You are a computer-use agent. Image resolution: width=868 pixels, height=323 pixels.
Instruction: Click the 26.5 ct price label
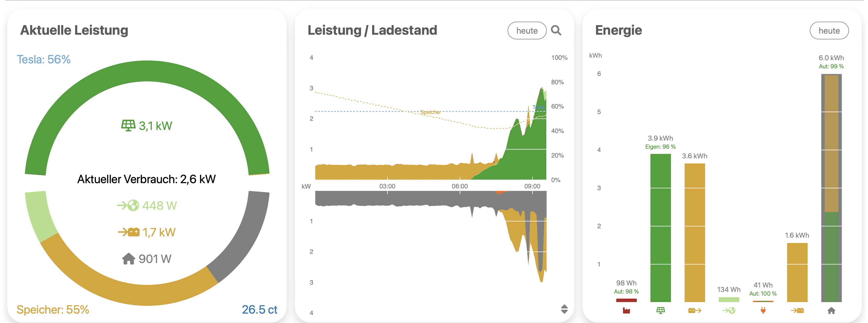coord(259,309)
